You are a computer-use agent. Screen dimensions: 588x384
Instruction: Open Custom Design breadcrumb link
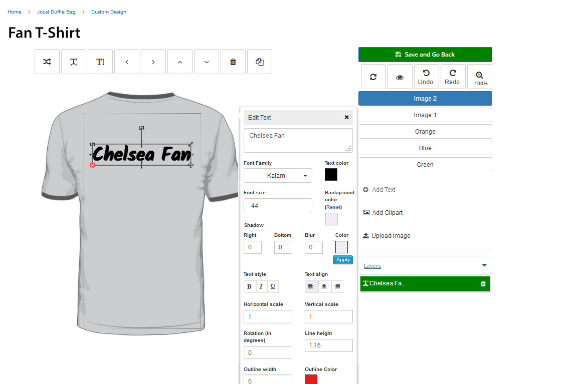109,12
